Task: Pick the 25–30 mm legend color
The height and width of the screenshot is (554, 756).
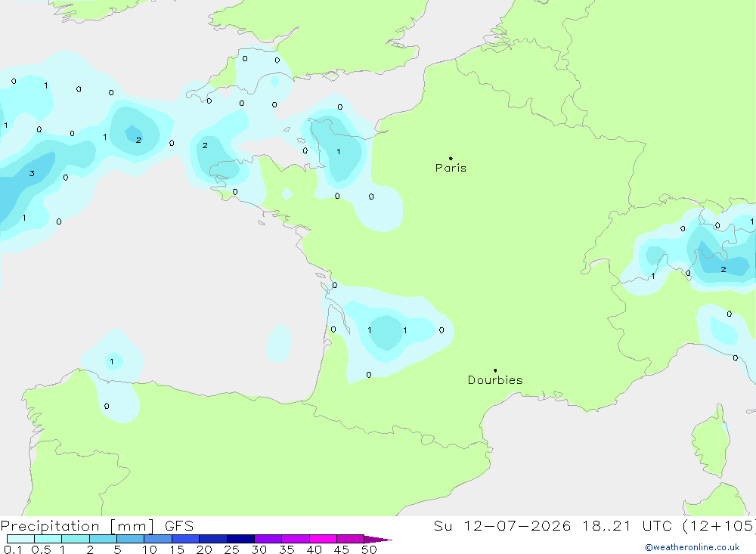Action: click(x=240, y=539)
